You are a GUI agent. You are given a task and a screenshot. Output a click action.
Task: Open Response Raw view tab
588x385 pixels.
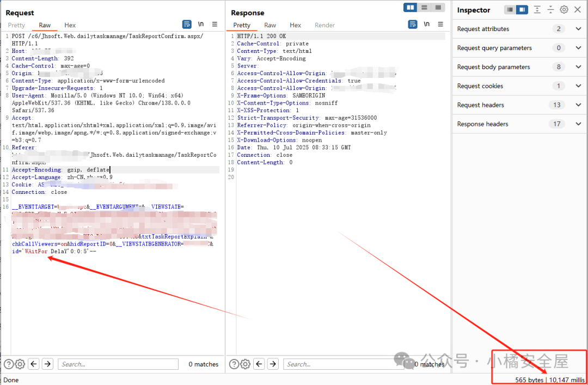click(270, 25)
